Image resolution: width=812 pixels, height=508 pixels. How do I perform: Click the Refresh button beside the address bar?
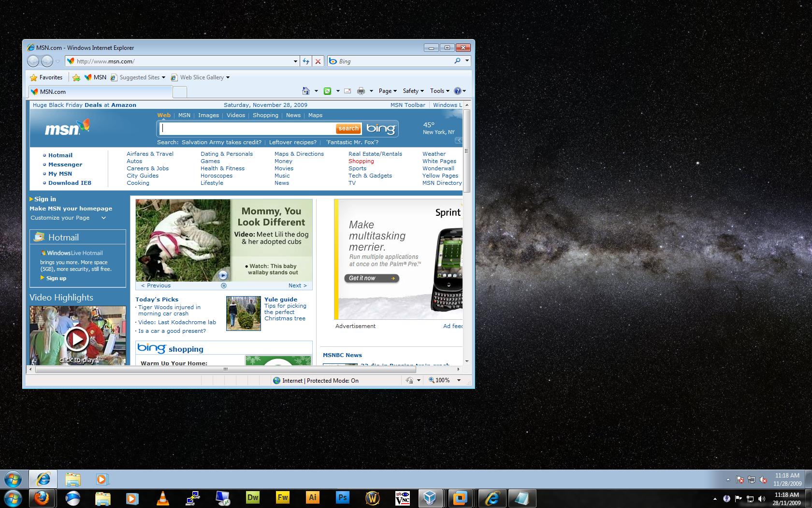coord(306,61)
